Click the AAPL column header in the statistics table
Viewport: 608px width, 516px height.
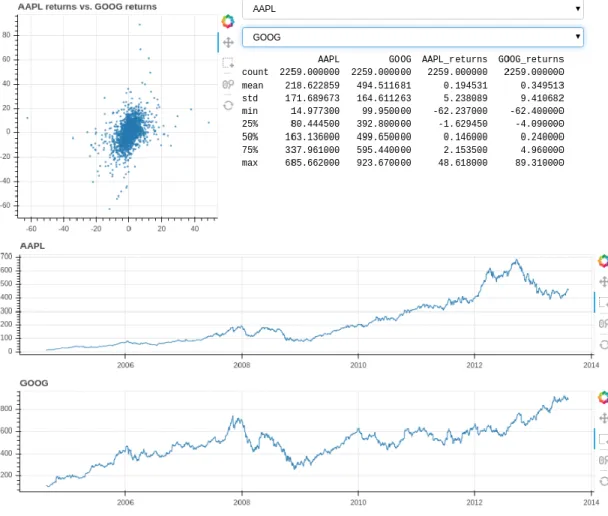coord(328,59)
